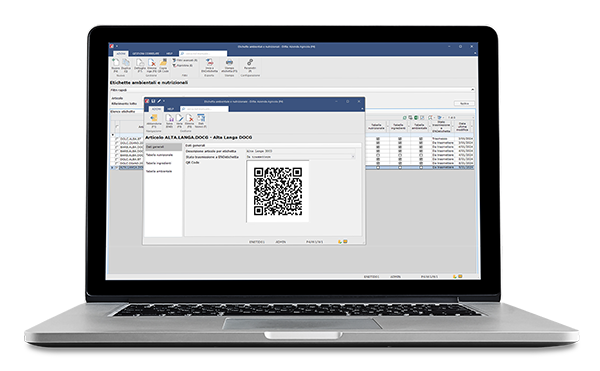The width and height of the screenshot is (600, 371).
Task: Collapse the Filtri rapidi panel arrow
Action: (473, 90)
